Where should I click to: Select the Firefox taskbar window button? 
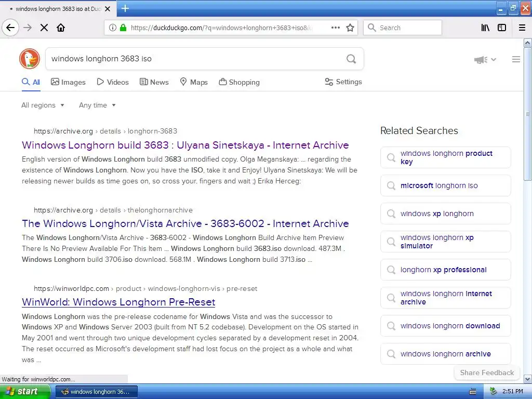click(96, 392)
